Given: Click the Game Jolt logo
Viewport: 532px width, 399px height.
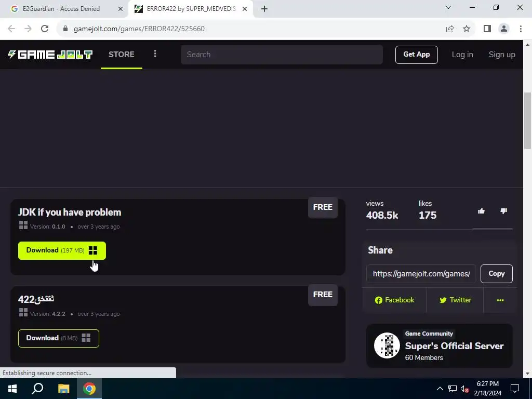Looking at the screenshot, I should point(50,54).
